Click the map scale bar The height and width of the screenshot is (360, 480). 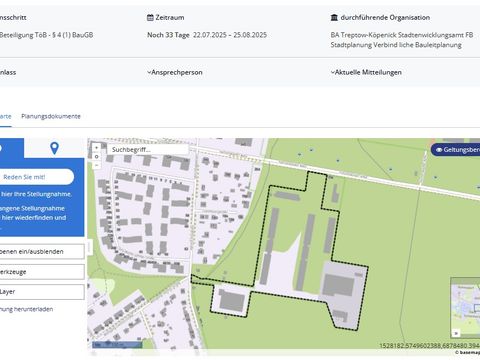click(x=117, y=344)
